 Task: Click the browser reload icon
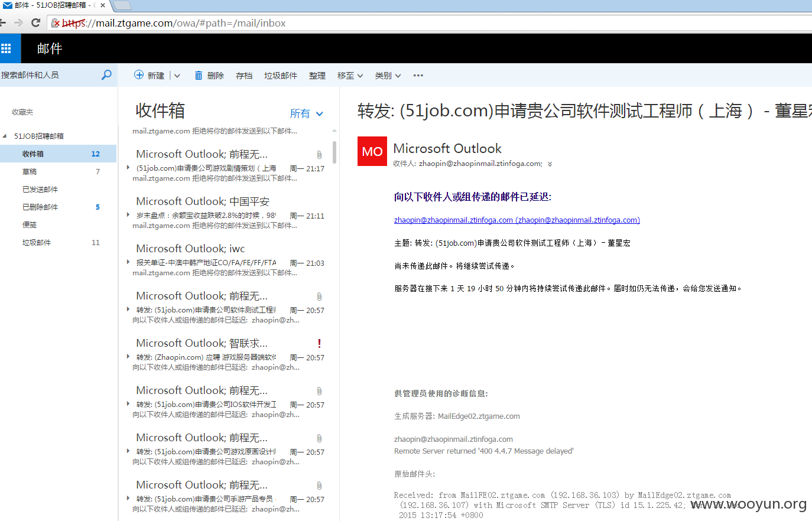click(35, 22)
